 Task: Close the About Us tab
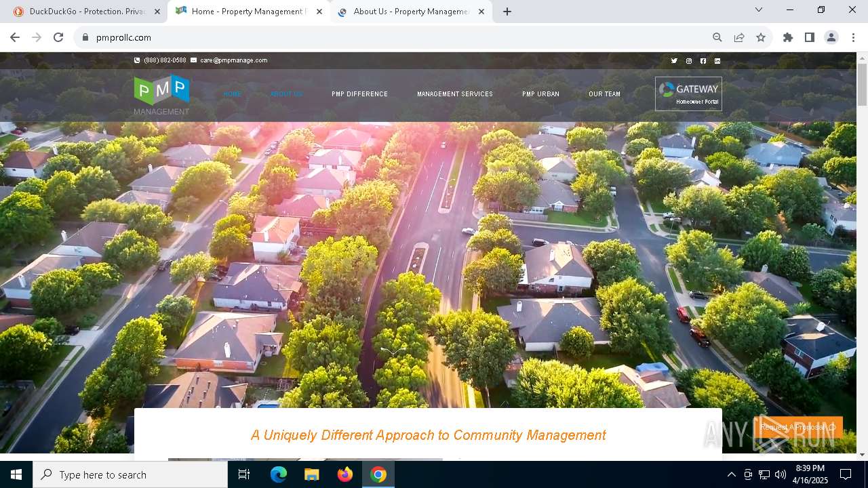[x=481, y=12]
